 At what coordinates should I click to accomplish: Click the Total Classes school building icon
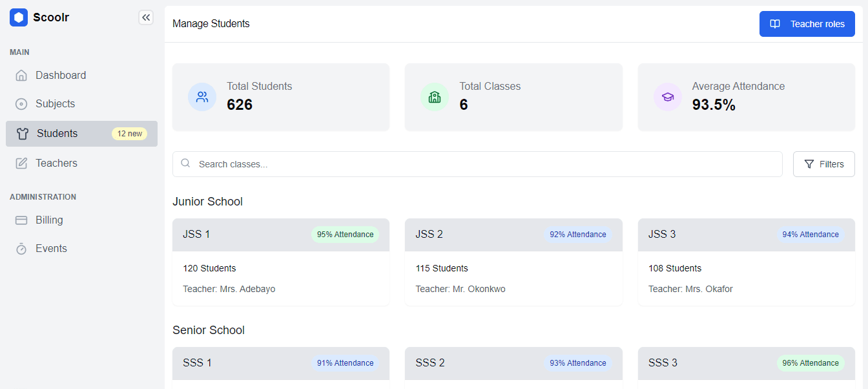click(435, 97)
